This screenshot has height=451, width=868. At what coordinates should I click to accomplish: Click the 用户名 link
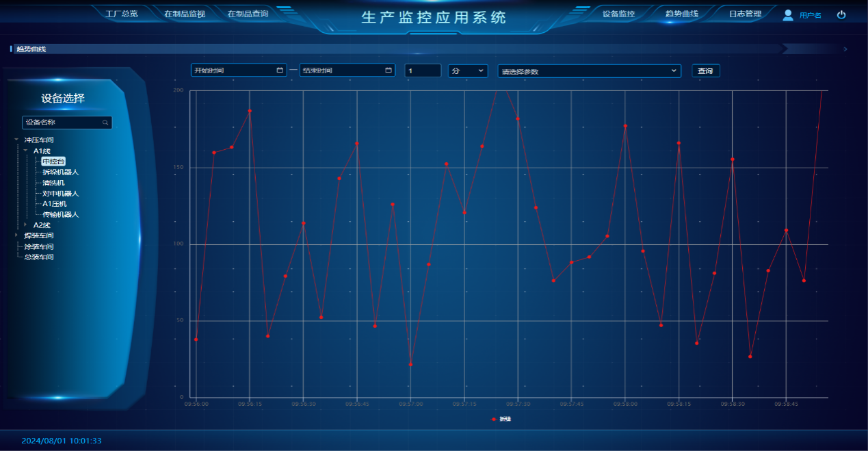click(811, 15)
